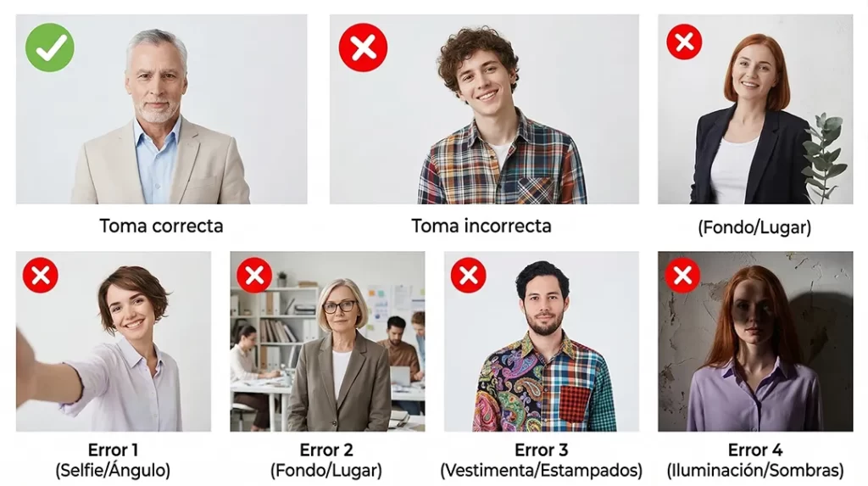Viewport: 868px width, 486px height.
Task: Click the 'Error 2 (Fondo/Lugar)' label
Action: coord(326,460)
